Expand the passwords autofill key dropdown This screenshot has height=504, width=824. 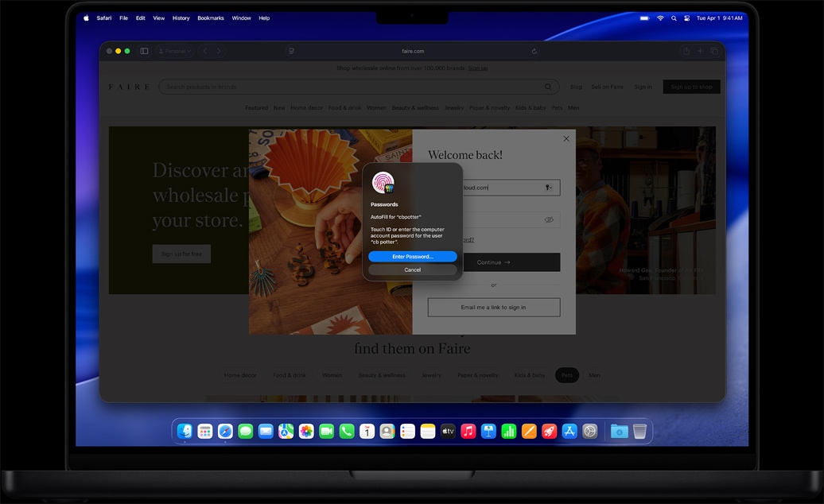(x=548, y=187)
